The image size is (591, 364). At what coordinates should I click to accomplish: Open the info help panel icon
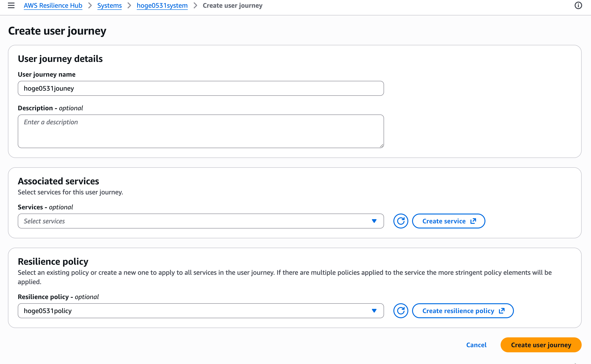tap(578, 5)
